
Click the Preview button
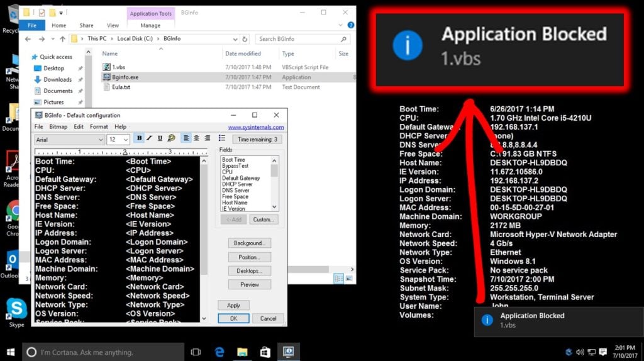[x=249, y=285]
